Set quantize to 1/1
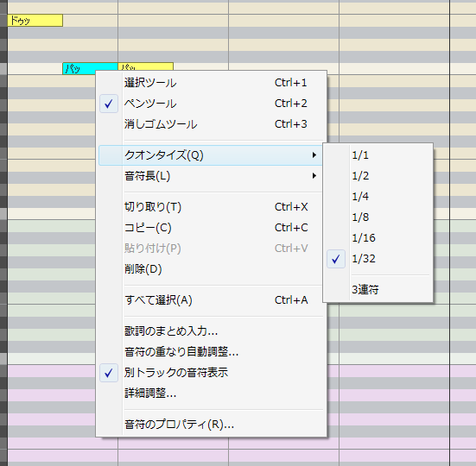Screen dimensions: 476x466 point(378,155)
